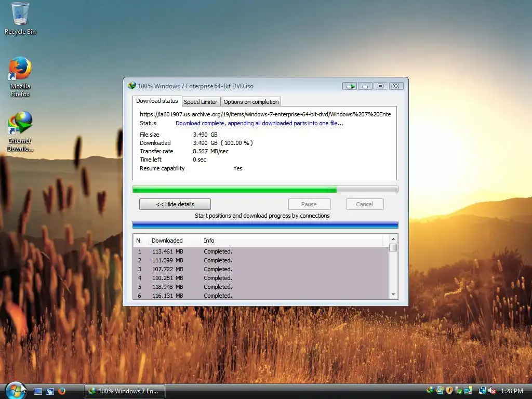
Task: Click the tray icon with yellow note
Action: tap(468, 391)
